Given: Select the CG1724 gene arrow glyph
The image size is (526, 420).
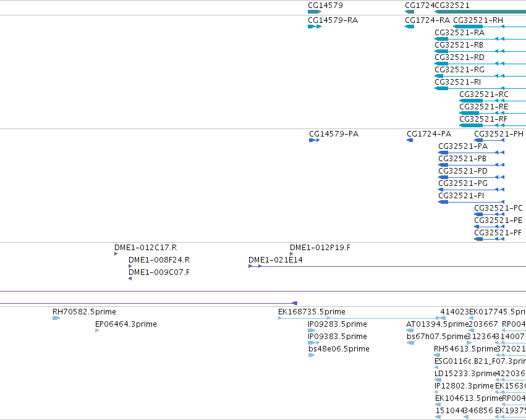Looking at the screenshot, I should 410,12.
